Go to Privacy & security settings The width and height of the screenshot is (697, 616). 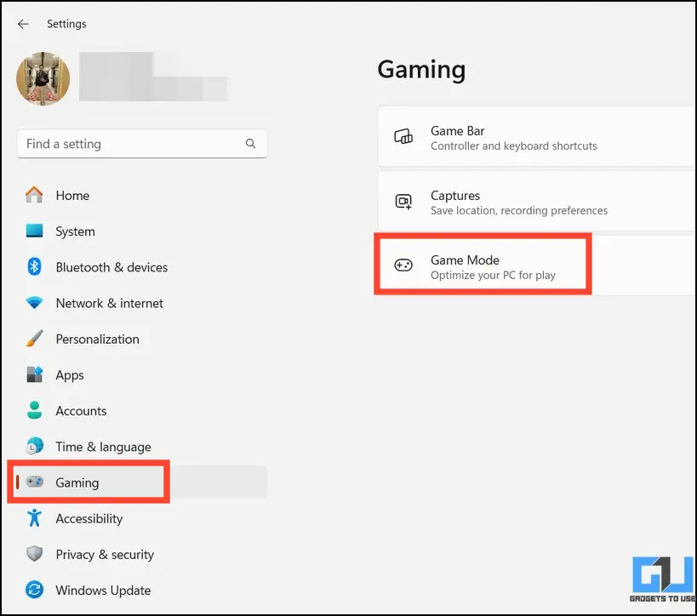click(142, 555)
